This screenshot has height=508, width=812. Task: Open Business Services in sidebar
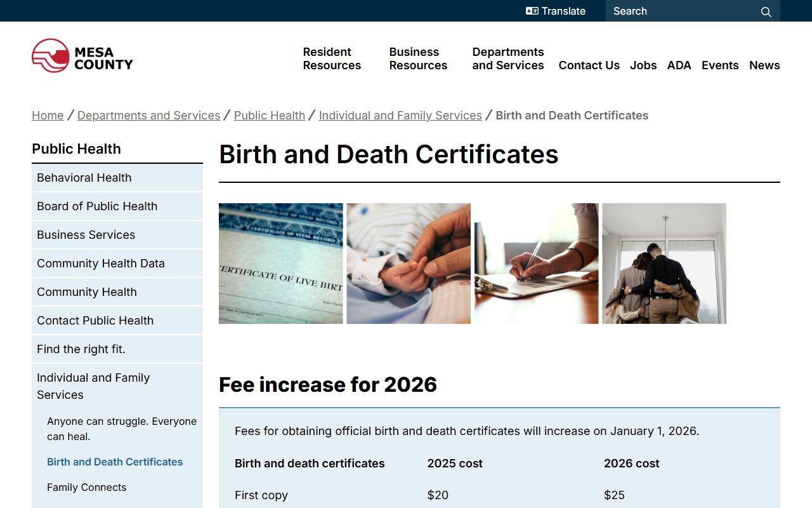(117, 235)
